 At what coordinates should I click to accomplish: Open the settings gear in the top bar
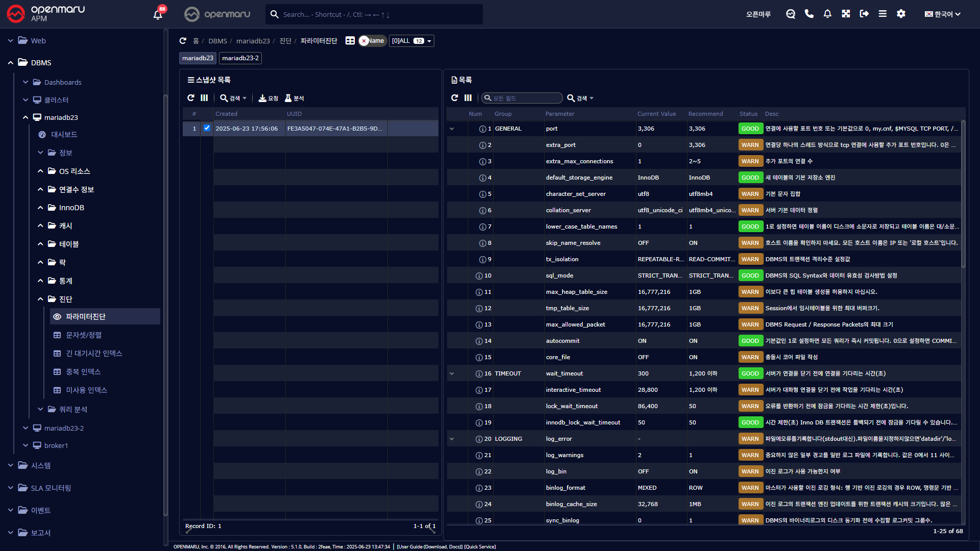pyautogui.click(x=901, y=14)
